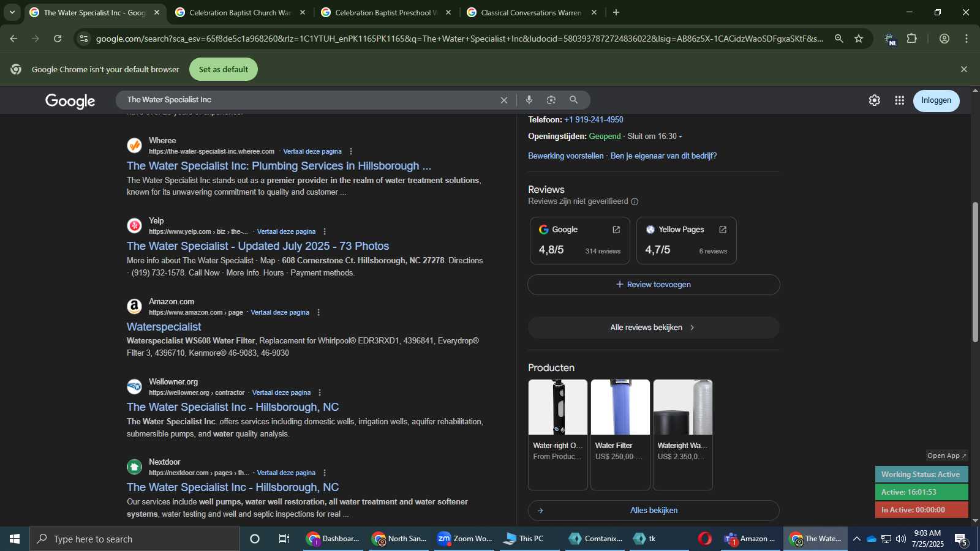Open Amazon Waterspecialist result link
Image resolution: width=980 pixels, height=551 pixels.
coord(164,327)
